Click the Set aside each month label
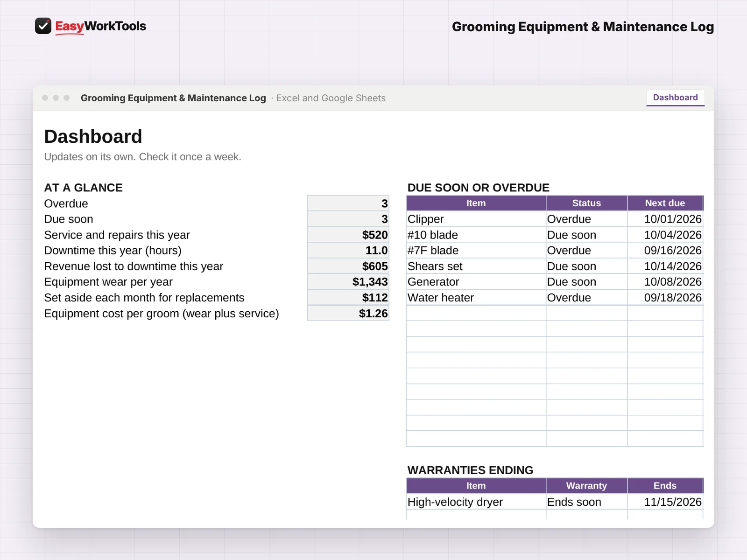747x560 pixels. click(x=144, y=298)
